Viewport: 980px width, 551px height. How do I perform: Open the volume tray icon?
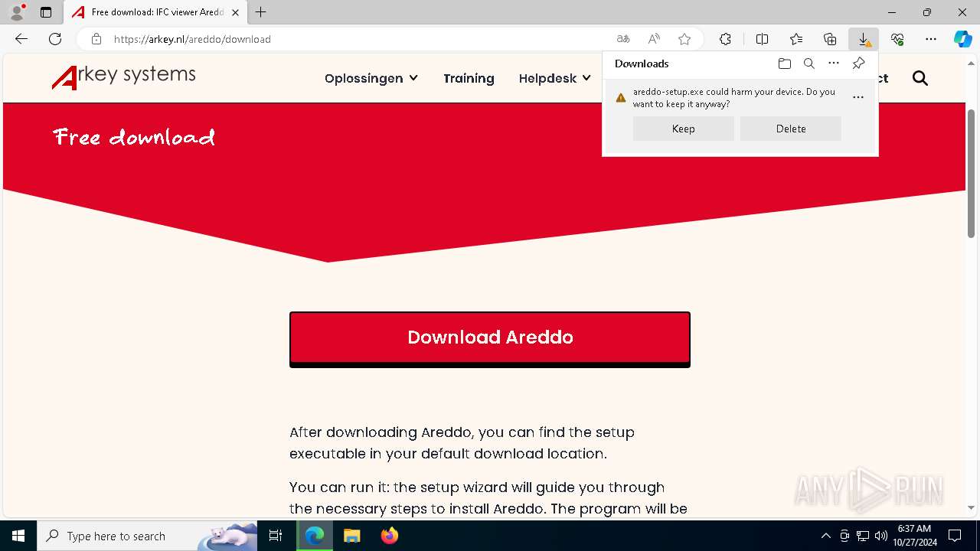(881, 536)
